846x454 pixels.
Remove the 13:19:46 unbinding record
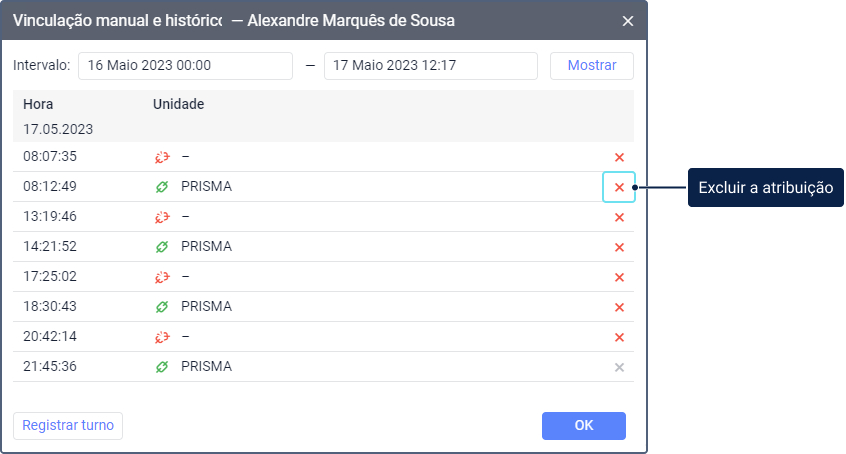coord(619,217)
